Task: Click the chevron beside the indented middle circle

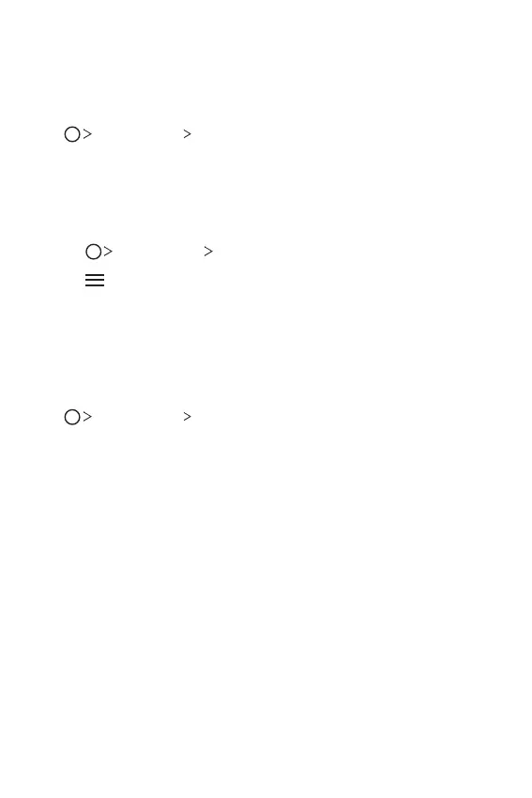Action: coord(108,251)
